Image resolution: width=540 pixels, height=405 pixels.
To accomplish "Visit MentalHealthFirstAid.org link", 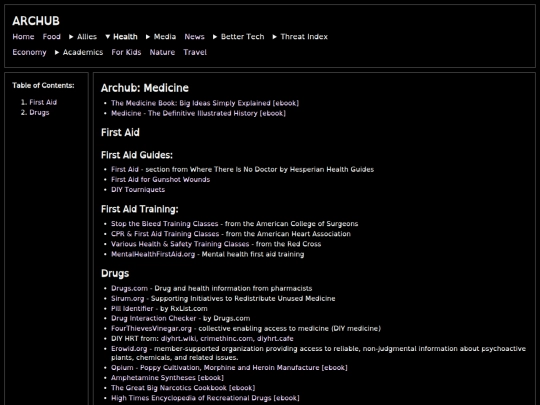I will [x=153, y=254].
